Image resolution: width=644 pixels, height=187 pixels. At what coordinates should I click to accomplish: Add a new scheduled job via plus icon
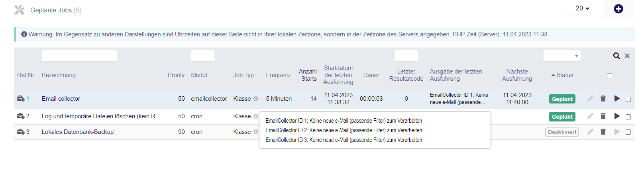(x=618, y=9)
